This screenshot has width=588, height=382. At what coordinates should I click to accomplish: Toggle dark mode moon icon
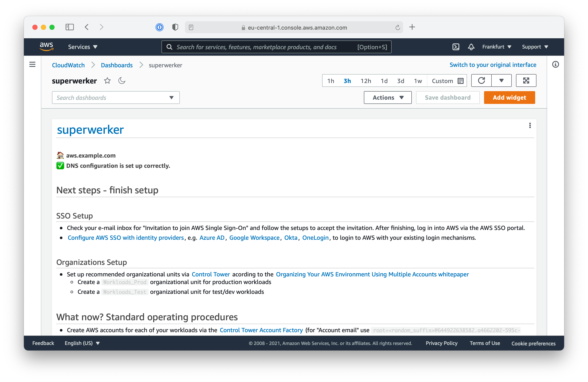tap(122, 80)
